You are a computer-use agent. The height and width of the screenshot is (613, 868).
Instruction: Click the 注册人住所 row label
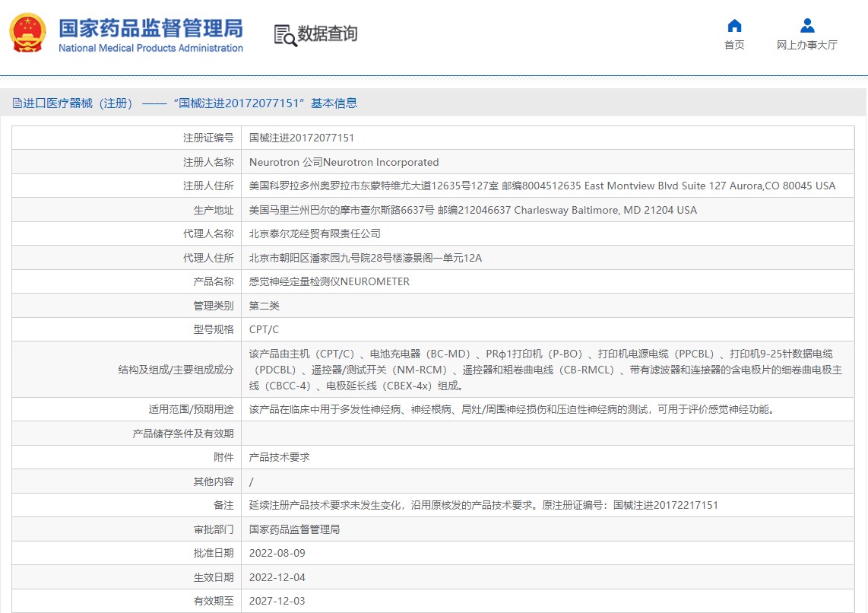(x=208, y=186)
